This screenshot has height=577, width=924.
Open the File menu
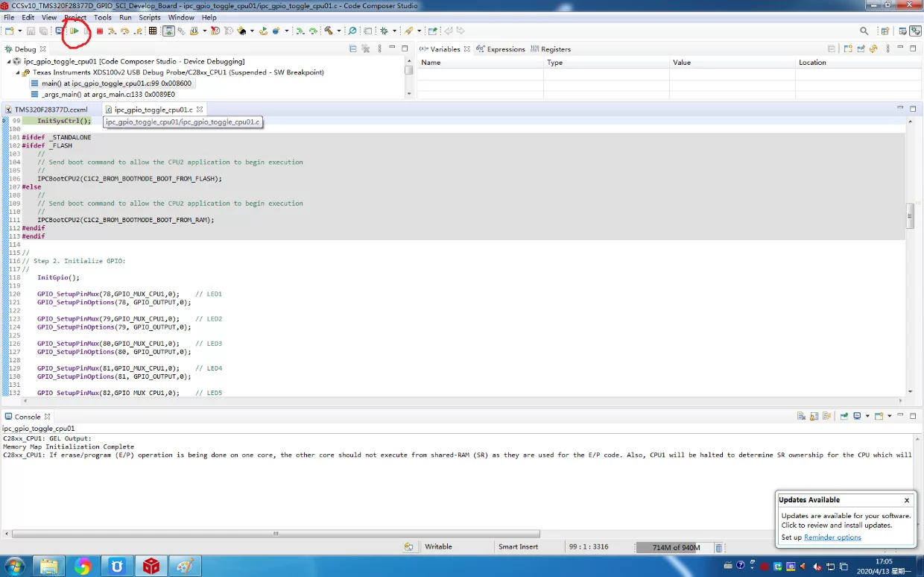pyautogui.click(x=9, y=17)
